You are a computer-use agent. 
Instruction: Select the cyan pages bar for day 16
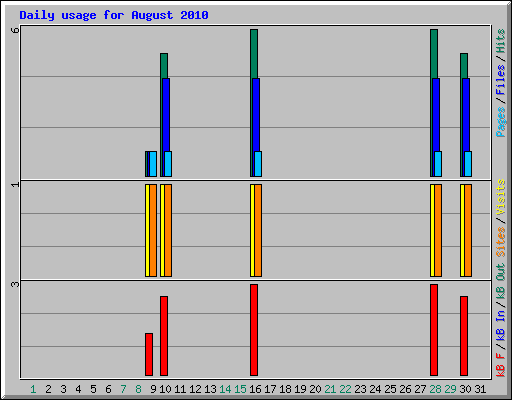tap(258, 164)
